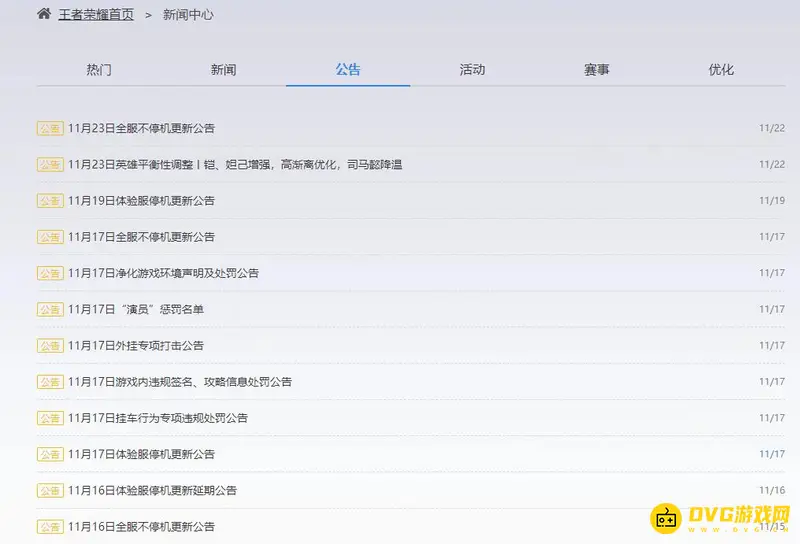Image resolution: width=800 pixels, height=544 pixels.
Task: Open 11月17日游戏内违规签名、攻略信息处罚公告
Action: [x=180, y=382]
